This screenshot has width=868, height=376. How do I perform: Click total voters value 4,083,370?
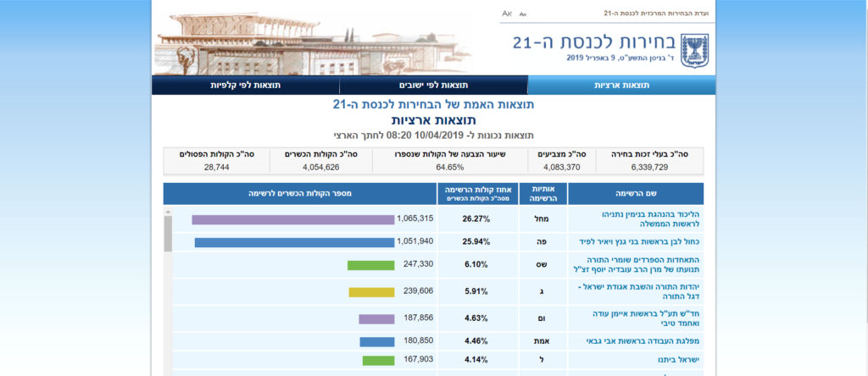coord(561,167)
